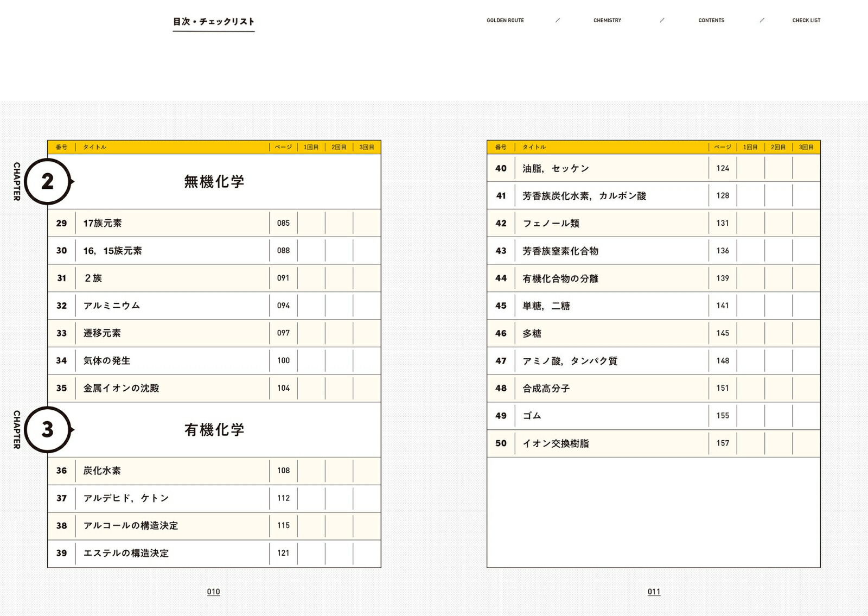This screenshot has height=616, width=868.
Task: Click the 番号 column header icon
Action: coord(61,147)
